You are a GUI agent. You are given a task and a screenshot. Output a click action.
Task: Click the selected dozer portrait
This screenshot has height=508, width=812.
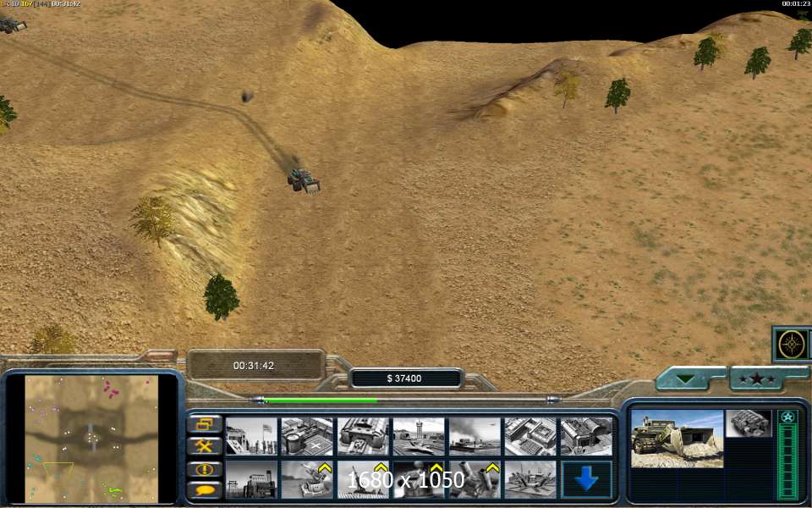point(677,439)
